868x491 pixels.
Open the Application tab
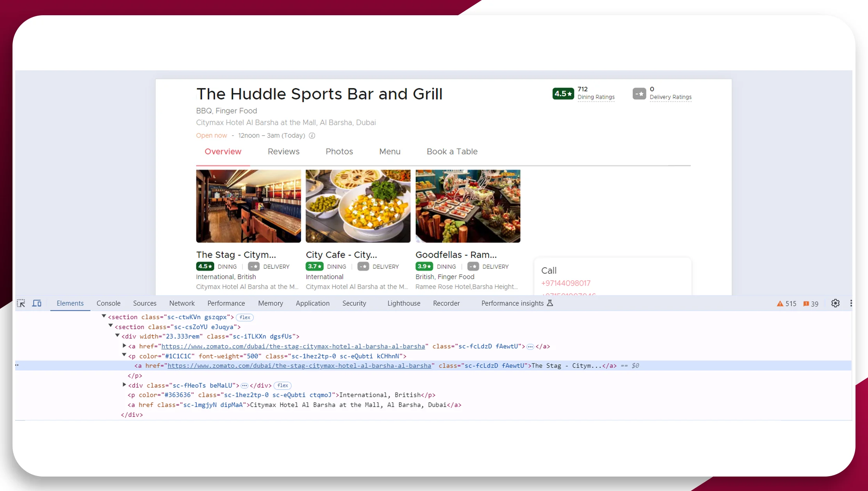pos(312,303)
